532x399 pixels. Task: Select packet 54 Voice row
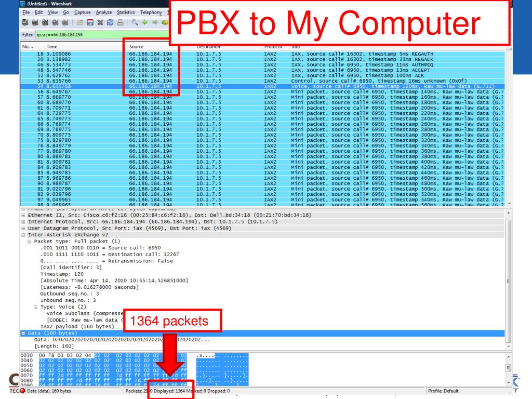coord(262,87)
